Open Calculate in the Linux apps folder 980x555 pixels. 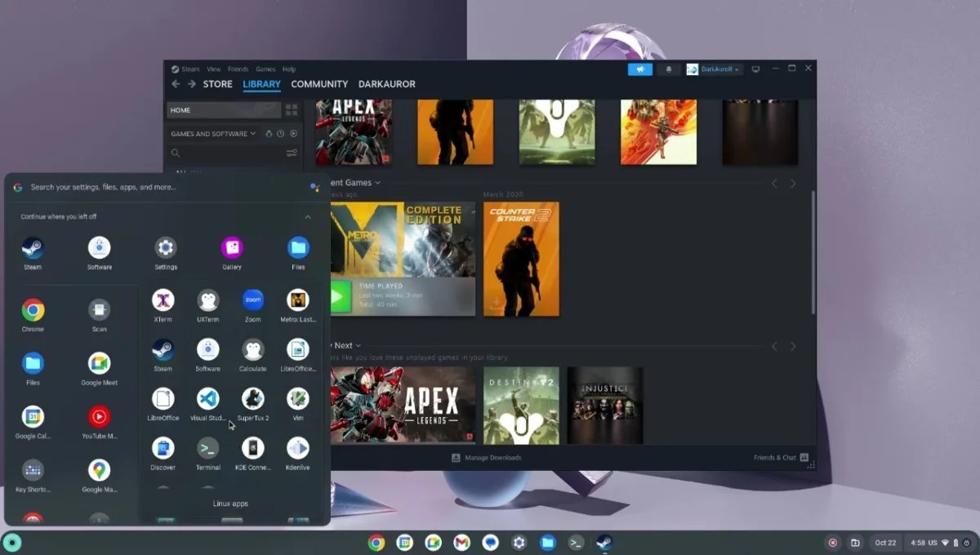[x=253, y=349]
